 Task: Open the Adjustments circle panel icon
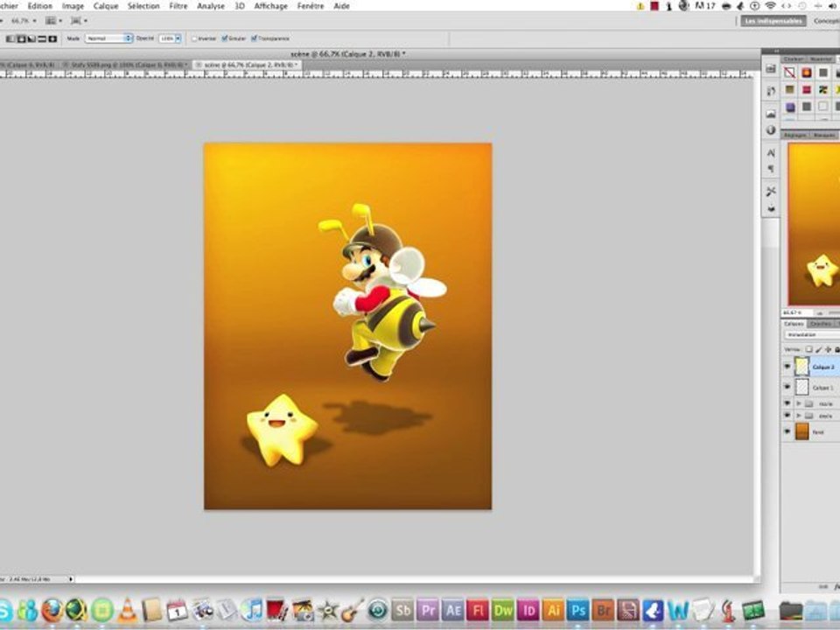pyautogui.click(x=771, y=130)
